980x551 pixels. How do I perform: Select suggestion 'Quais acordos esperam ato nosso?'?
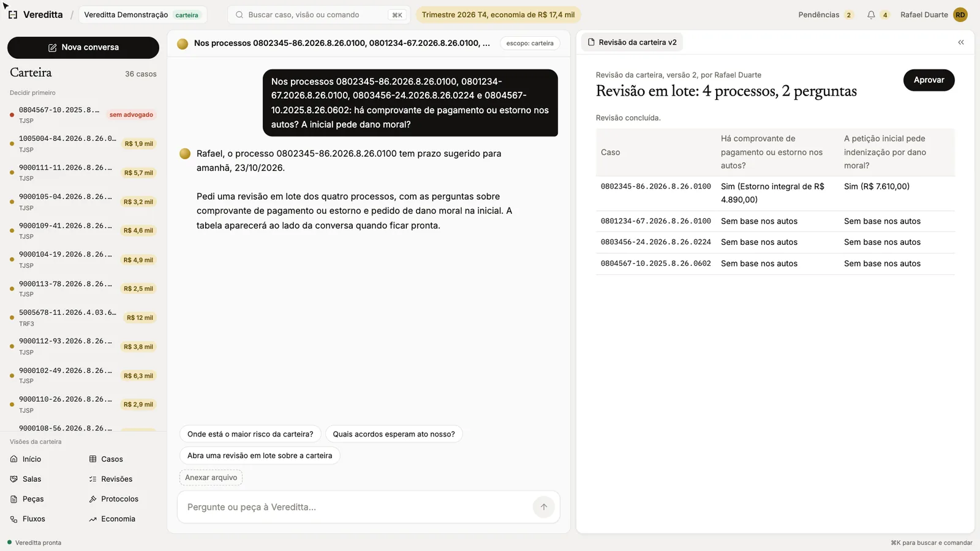click(x=394, y=434)
